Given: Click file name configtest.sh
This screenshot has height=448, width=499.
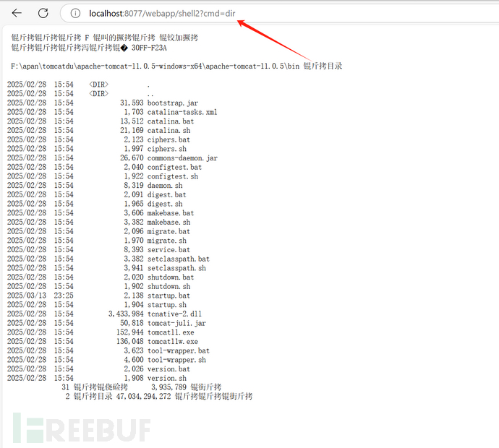Looking at the screenshot, I should (173, 176).
